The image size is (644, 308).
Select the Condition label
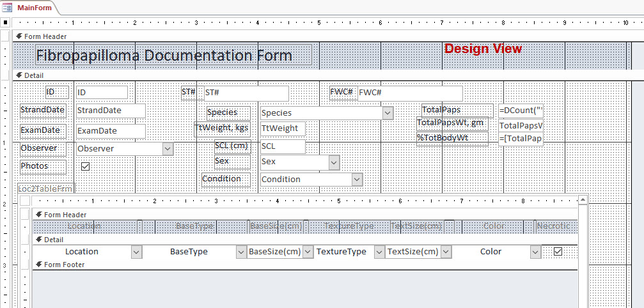coord(226,179)
